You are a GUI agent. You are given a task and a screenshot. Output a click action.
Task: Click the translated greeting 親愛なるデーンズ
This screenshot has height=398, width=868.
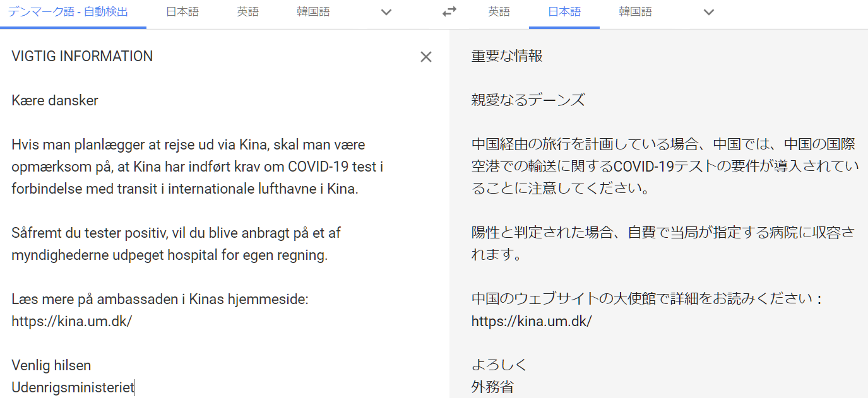pyautogui.click(x=528, y=100)
